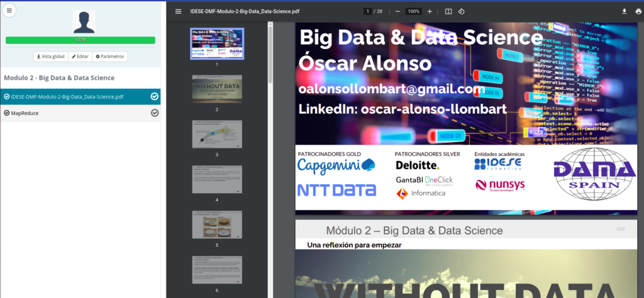Click the Capgemini logo on the slide

pos(336,166)
